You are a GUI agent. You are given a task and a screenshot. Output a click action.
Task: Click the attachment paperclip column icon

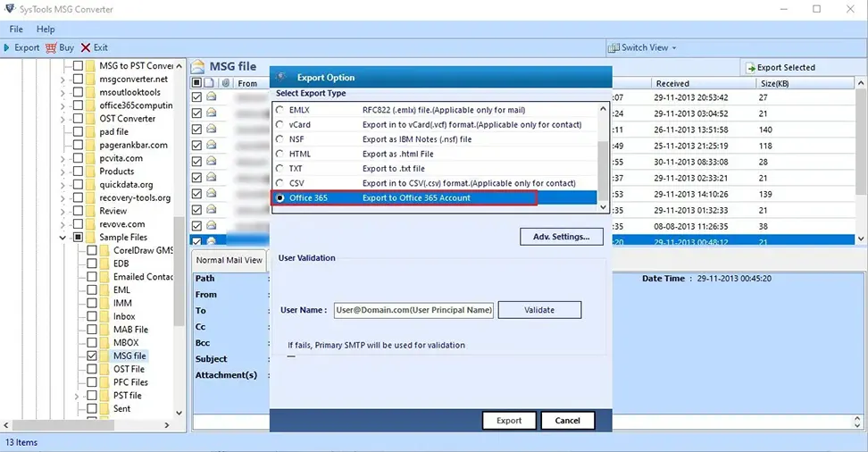226,83
